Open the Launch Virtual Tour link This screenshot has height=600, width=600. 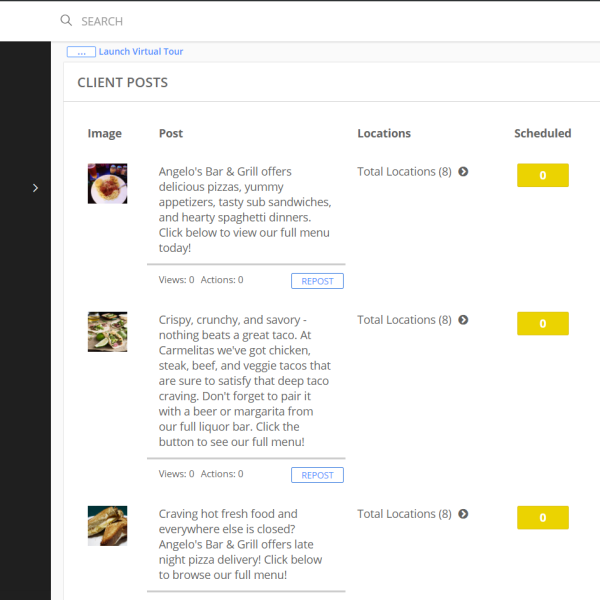click(141, 51)
